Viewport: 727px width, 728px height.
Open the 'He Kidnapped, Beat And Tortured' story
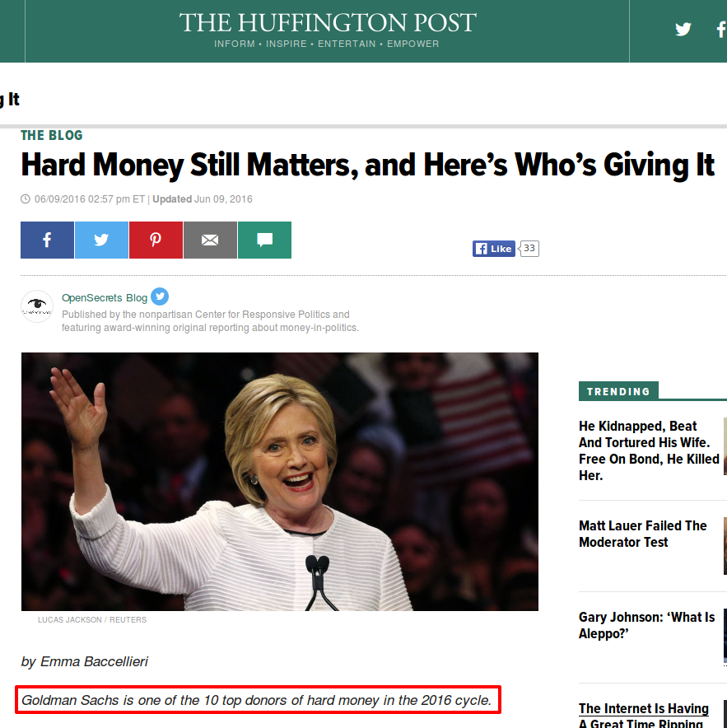point(649,450)
